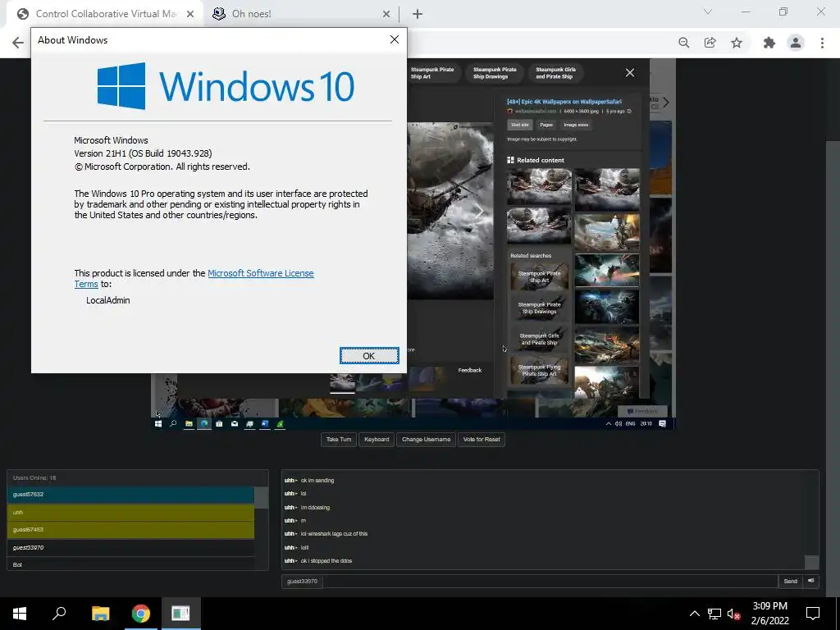The width and height of the screenshot is (840, 630).
Task: Toggle the chat sound speaker icon
Action: tap(811, 582)
